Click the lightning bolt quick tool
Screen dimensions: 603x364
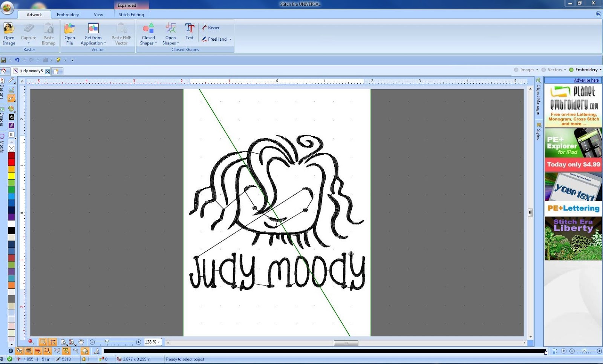(x=58, y=60)
